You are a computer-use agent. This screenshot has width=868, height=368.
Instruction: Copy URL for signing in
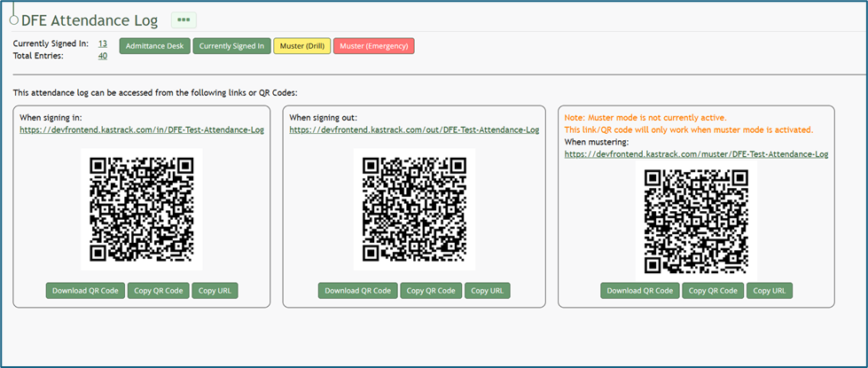(x=215, y=291)
